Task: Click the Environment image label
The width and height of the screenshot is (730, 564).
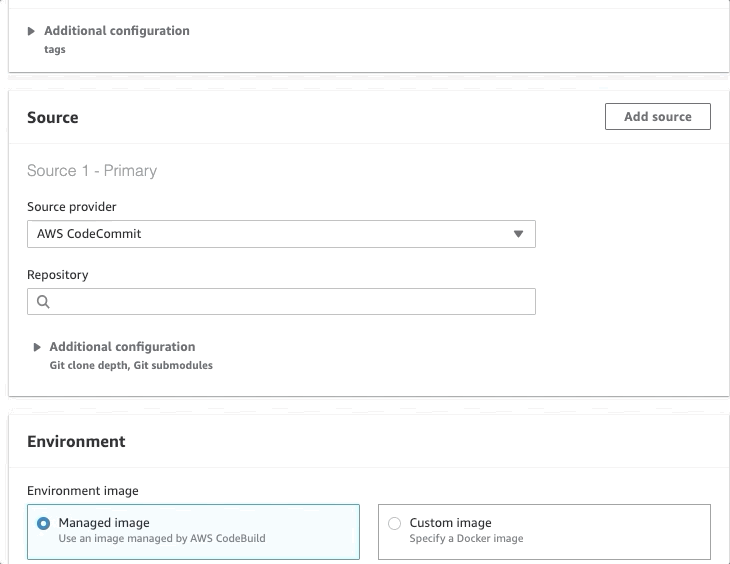Action: pyautogui.click(x=83, y=491)
